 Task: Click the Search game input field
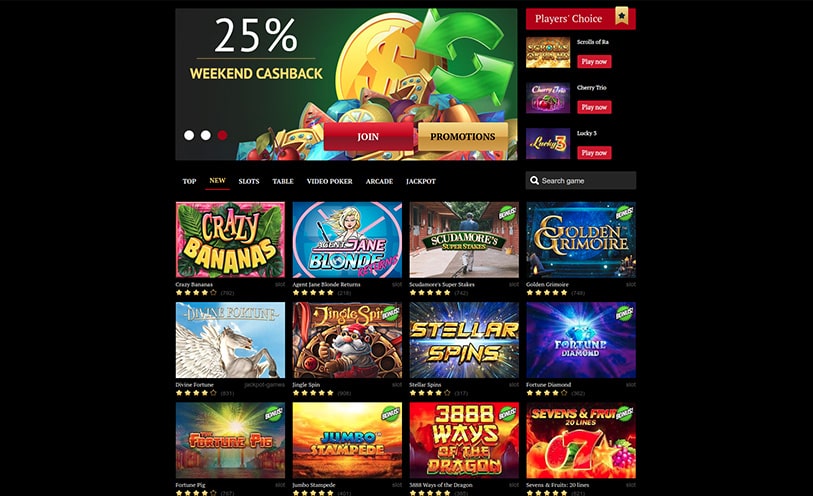(x=581, y=180)
